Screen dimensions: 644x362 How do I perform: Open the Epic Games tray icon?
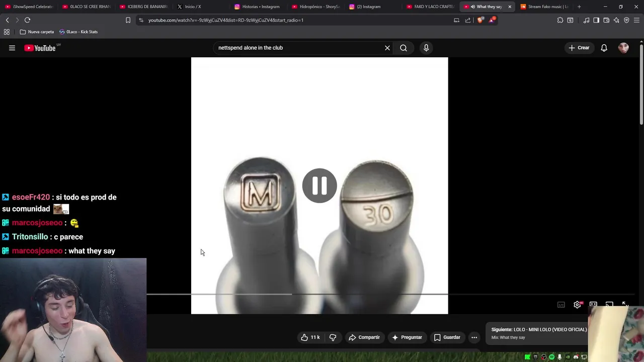coord(535,357)
